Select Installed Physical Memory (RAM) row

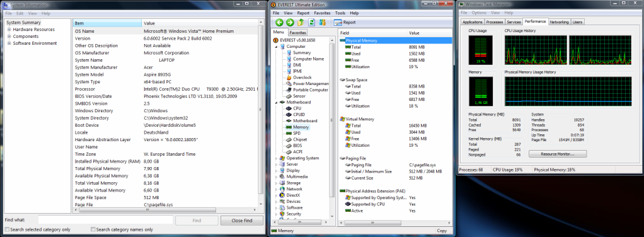[x=165, y=161]
